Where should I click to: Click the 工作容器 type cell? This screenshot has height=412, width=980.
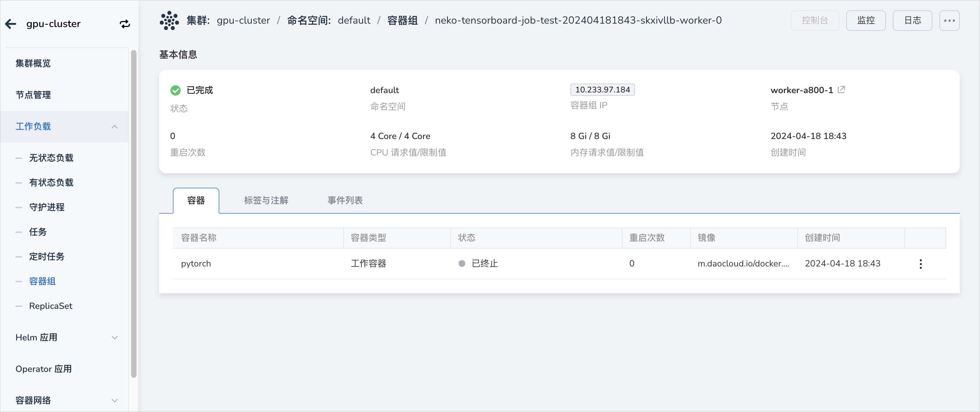[x=368, y=263]
